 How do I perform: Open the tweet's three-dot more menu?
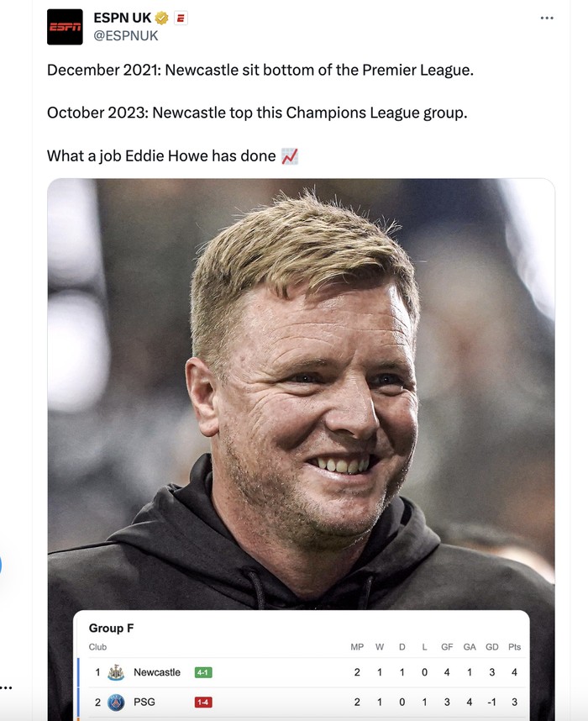pyautogui.click(x=547, y=18)
